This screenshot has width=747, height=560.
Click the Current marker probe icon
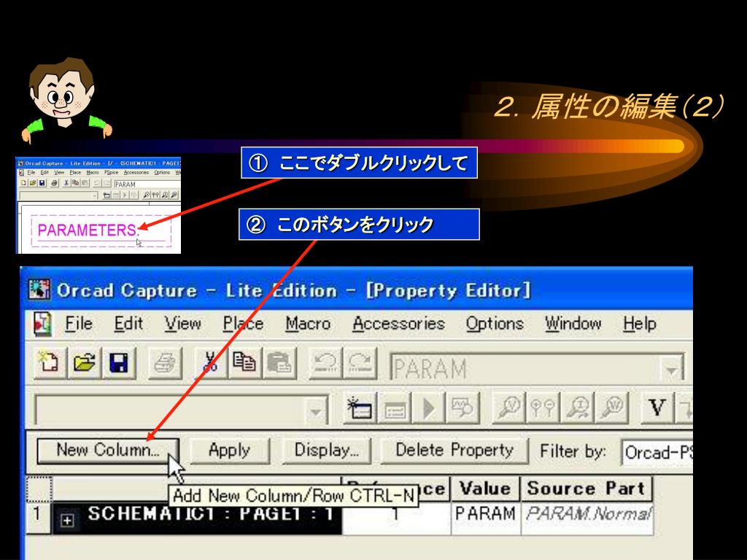[578, 408]
